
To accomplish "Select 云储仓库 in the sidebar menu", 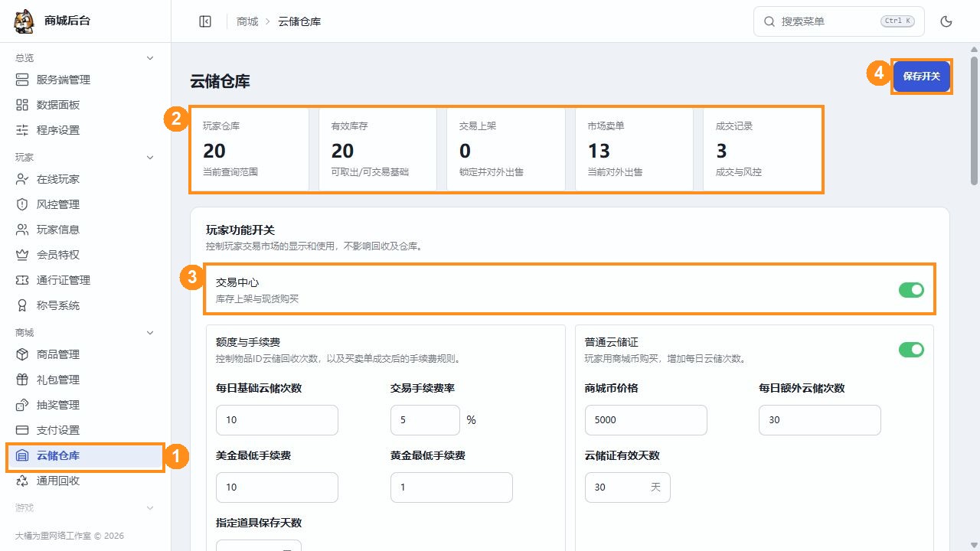I will pos(85,456).
